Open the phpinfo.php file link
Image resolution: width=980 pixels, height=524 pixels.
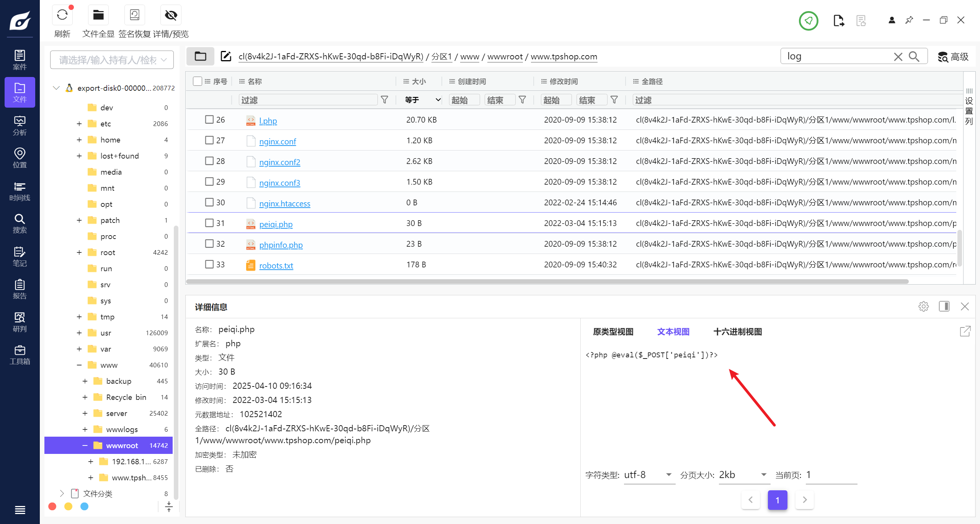click(x=281, y=245)
